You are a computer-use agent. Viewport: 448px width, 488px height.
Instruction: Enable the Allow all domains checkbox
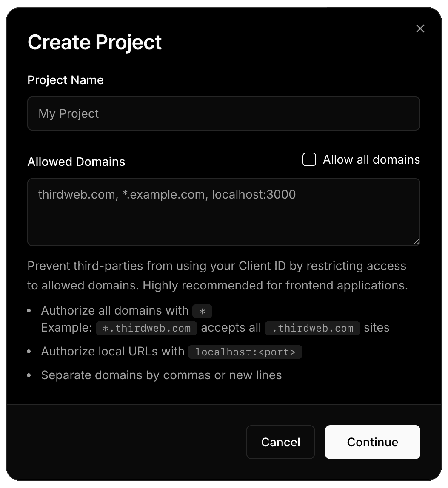pos(309,160)
